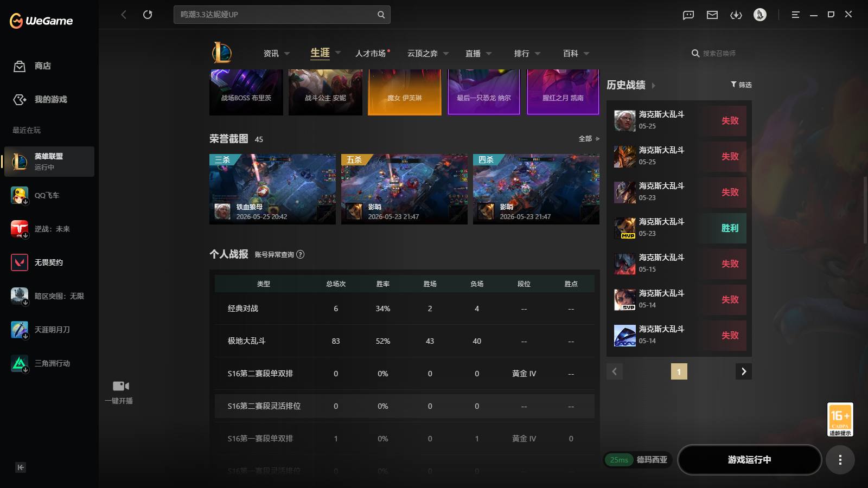Open the hamburger main menu icon

coord(795,15)
